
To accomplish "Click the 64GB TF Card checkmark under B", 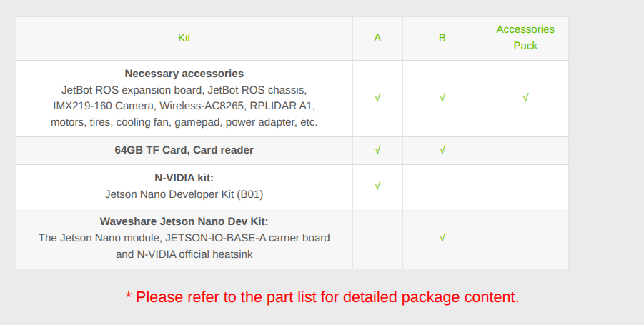I will point(442,150).
